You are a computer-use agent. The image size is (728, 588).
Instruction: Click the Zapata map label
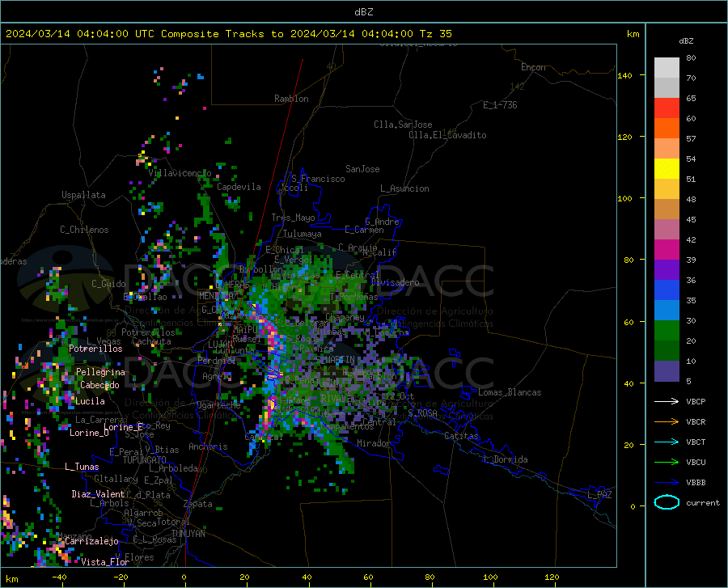(x=198, y=504)
